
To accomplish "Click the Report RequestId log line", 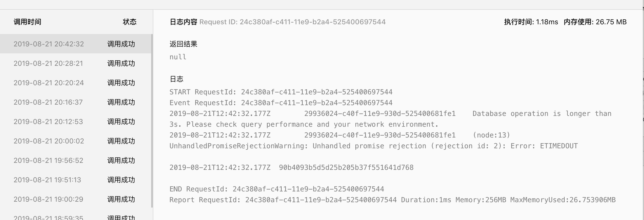I will (392, 200).
